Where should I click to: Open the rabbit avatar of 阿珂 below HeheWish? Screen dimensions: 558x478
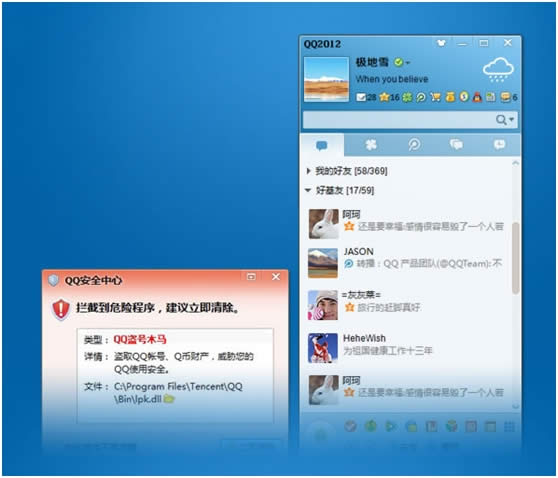point(323,390)
